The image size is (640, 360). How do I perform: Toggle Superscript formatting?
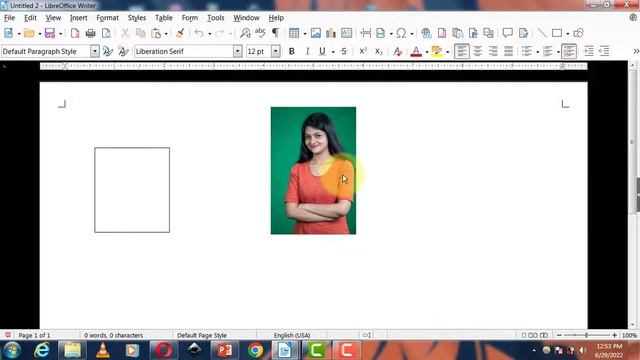[x=363, y=51]
